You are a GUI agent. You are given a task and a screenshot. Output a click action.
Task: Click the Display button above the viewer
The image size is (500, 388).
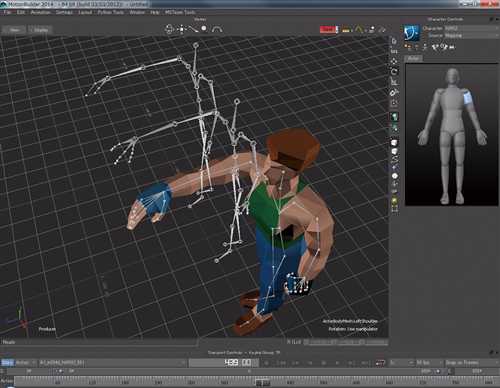pyautogui.click(x=41, y=30)
